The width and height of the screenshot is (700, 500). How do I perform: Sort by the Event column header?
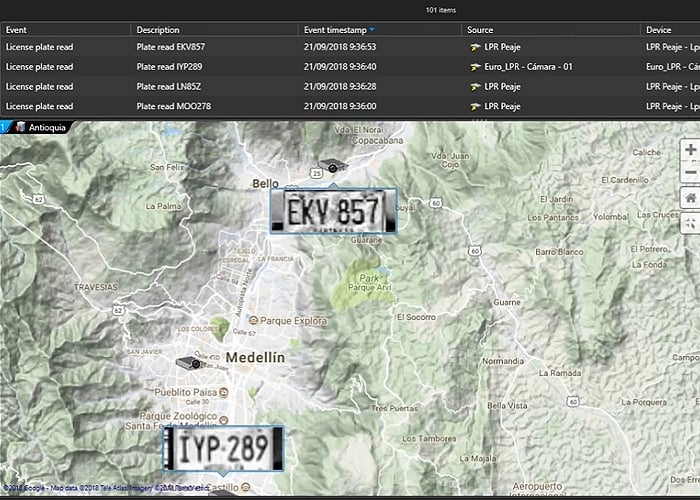[60, 30]
